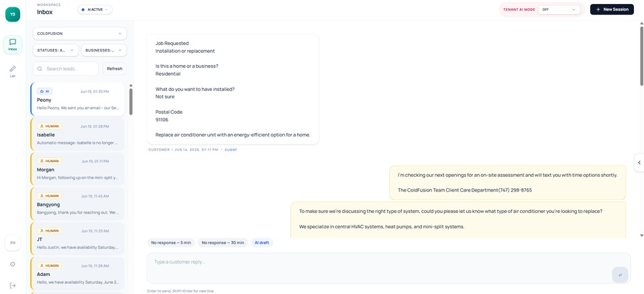Click the "Job Requested" message text
The height and width of the screenshot is (294, 644).
(172, 43)
